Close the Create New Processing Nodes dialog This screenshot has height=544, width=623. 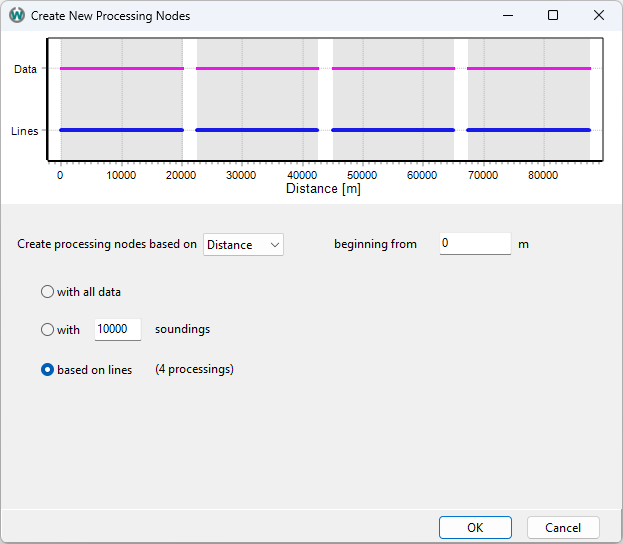(599, 15)
